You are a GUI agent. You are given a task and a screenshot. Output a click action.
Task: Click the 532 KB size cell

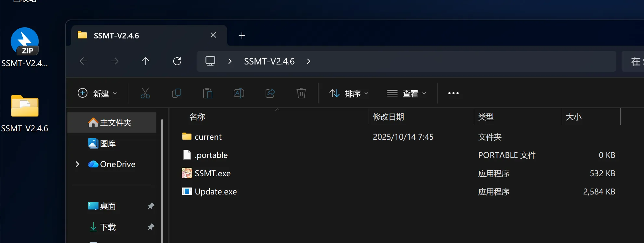pyautogui.click(x=602, y=173)
